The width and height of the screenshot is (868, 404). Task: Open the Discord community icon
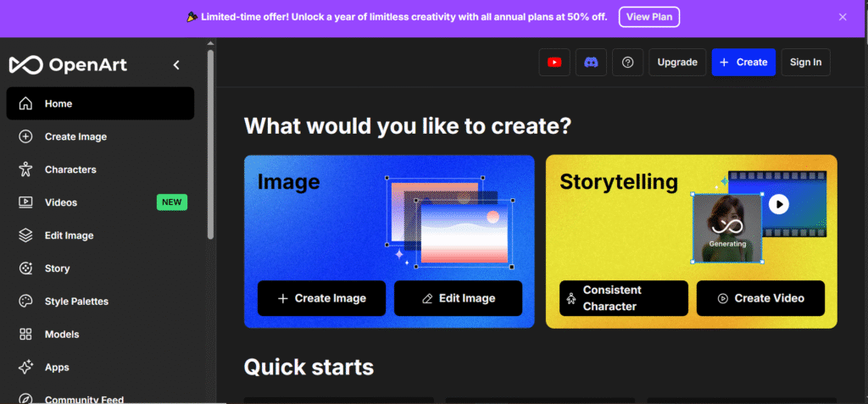point(591,63)
